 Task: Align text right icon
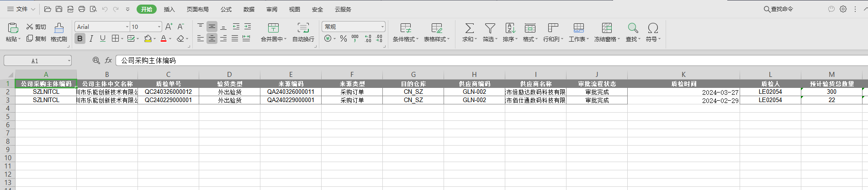[223, 38]
